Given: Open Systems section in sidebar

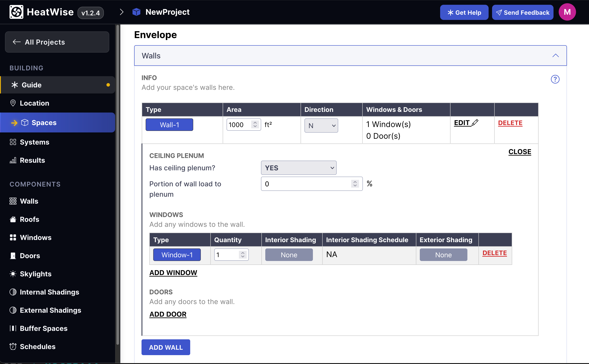Looking at the screenshot, I should point(58,142).
